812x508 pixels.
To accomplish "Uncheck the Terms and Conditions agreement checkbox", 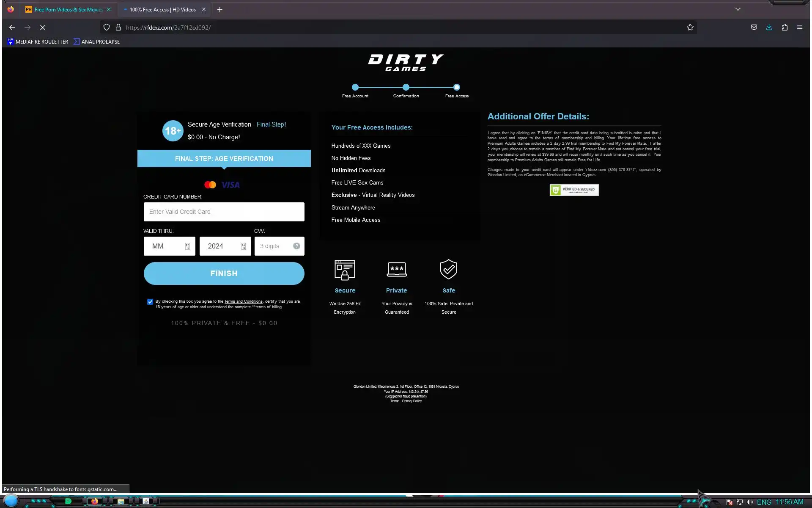I will click(x=150, y=302).
